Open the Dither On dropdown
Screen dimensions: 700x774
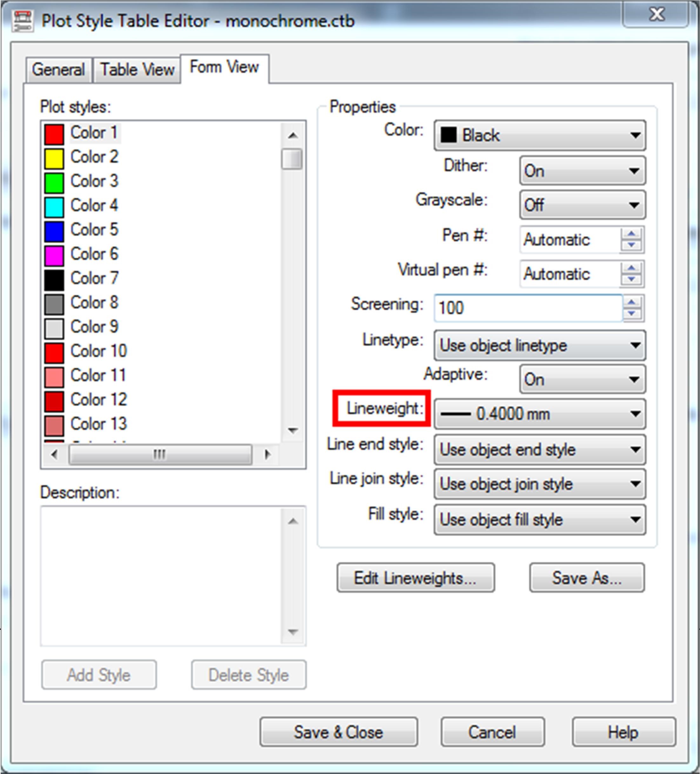[x=582, y=171]
